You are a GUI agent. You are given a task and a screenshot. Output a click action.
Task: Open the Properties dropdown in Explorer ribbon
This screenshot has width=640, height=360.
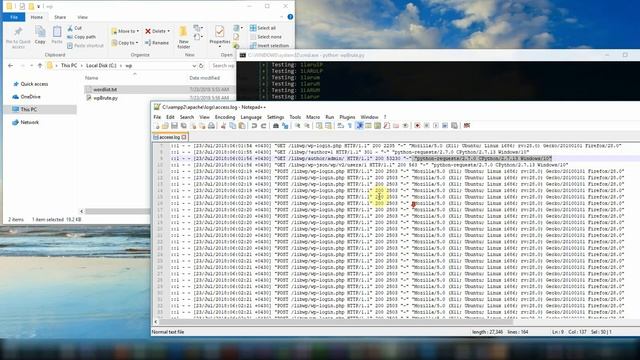click(x=220, y=46)
